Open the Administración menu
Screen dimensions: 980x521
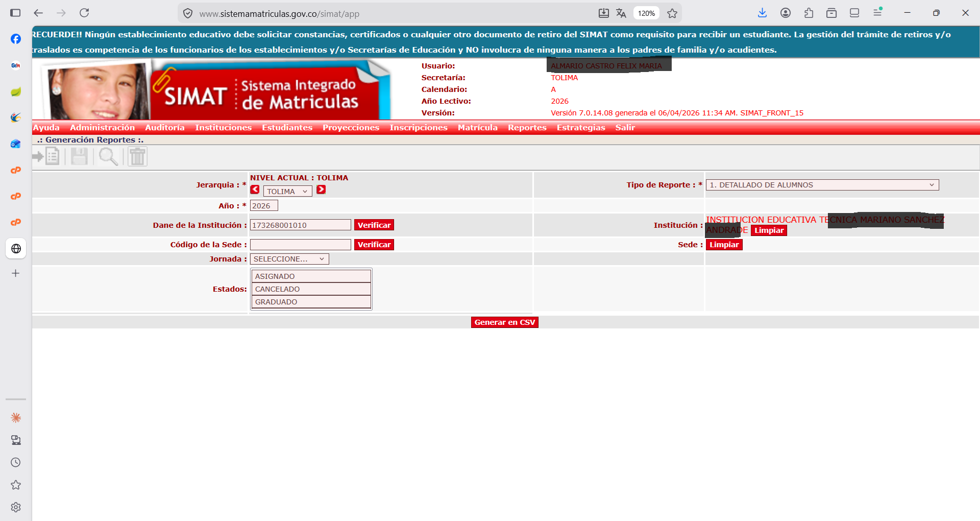pos(103,128)
